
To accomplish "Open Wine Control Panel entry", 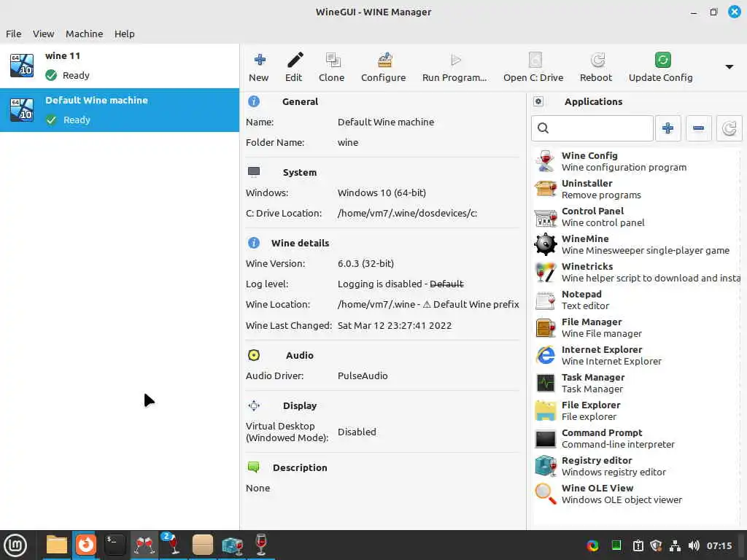I will [x=637, y=217].
